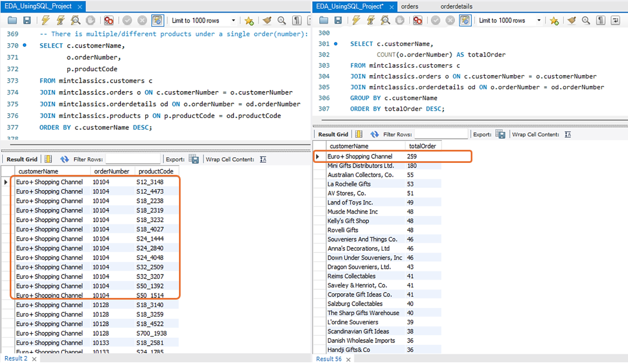
Task: Toggle Wrap Cell Content for Result 56
Action: click(568, 134)
